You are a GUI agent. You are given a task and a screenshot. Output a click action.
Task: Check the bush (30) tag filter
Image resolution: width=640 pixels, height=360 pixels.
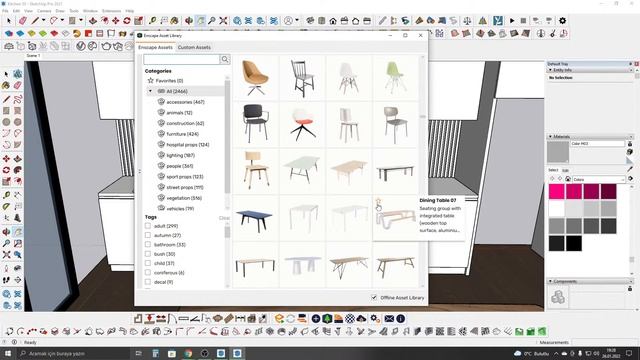pyautogui.click(x=148, y=254)
